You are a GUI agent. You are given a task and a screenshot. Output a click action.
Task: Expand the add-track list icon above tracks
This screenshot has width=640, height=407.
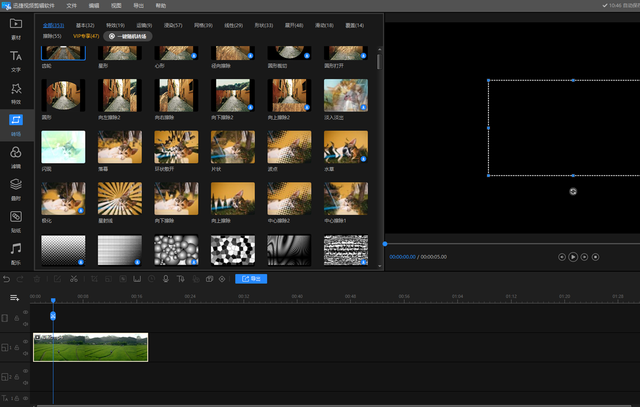point(15,297)
